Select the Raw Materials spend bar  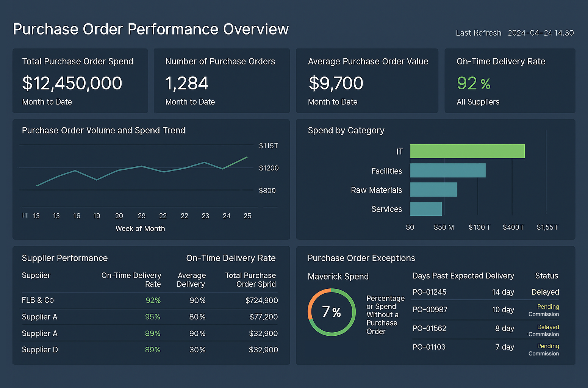pos(433,189)
